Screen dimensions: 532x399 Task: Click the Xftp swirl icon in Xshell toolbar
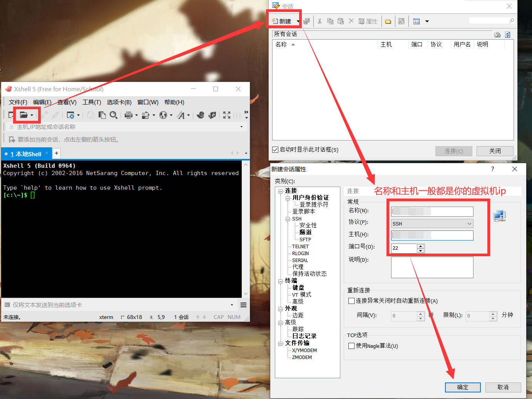(201, 115)
